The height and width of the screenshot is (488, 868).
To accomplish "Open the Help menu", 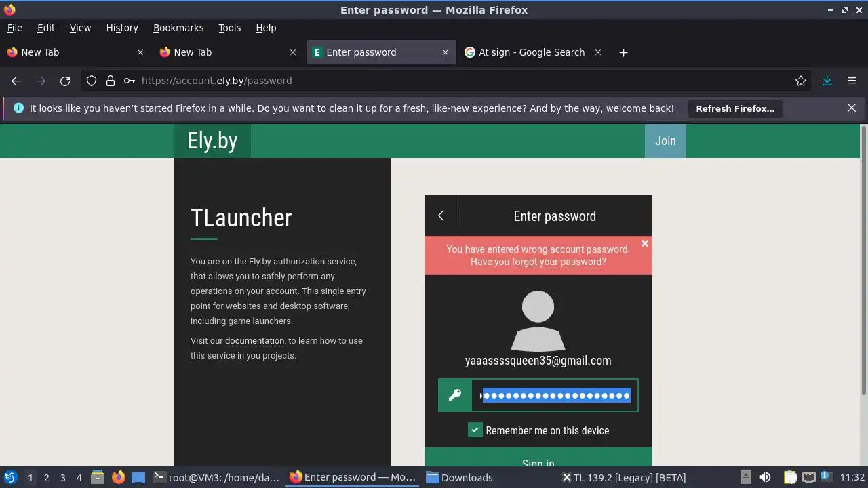I will [266, 28].
